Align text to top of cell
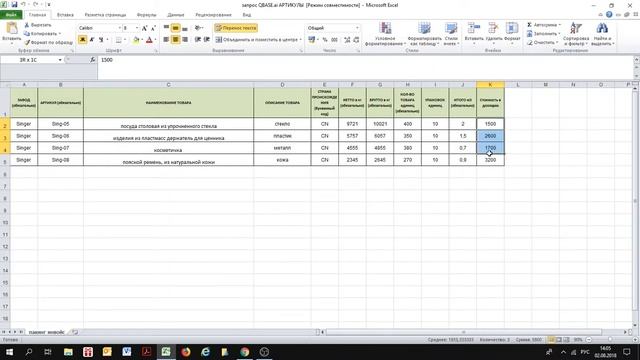 point(166,28)
